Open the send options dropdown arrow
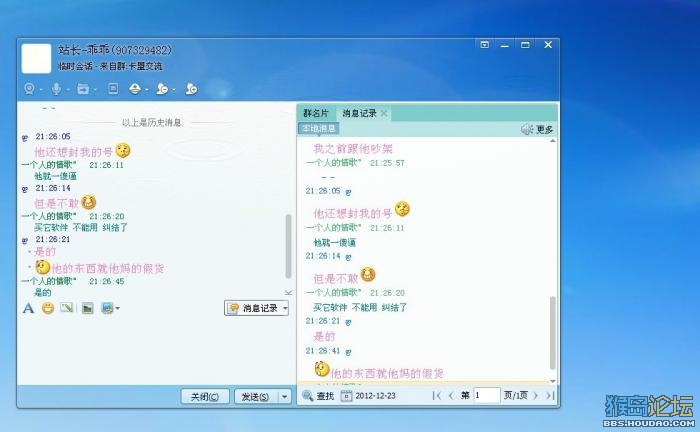Screen dimensions: 700x432 pyautogui.click(x=285, y=396)
